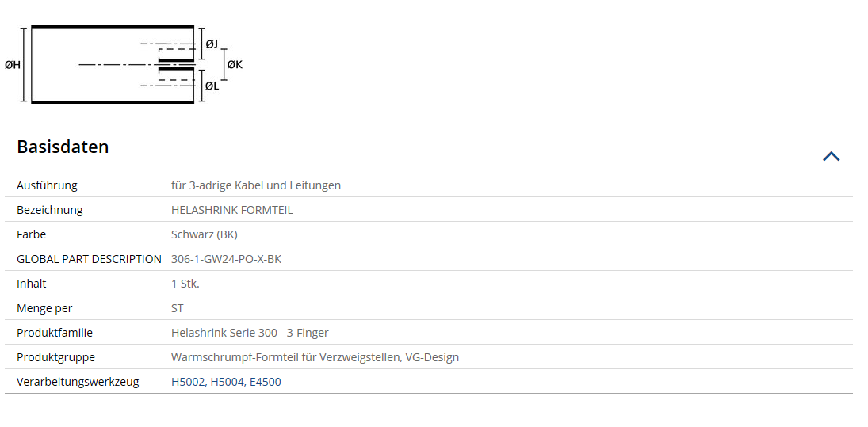Click the Menge per value ST
Screen dimensions: 868x427
tap(178, 308)
